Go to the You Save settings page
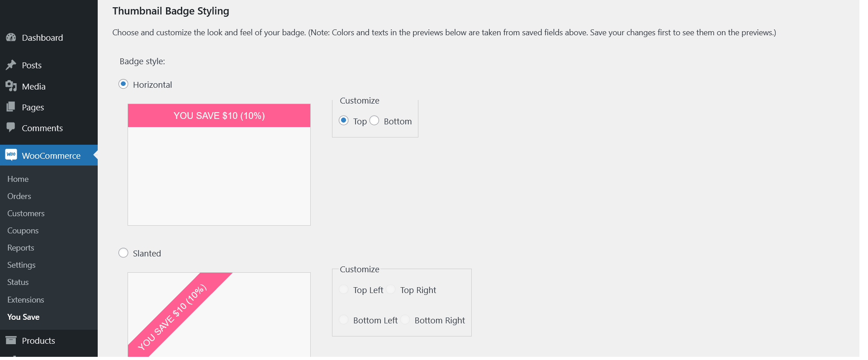868x360 pixels. 24,317
